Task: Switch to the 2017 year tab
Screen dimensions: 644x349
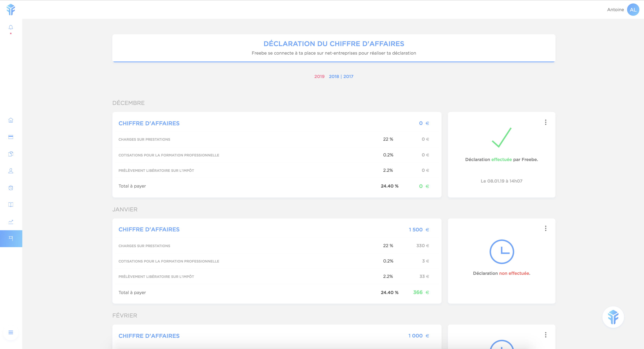Action: [348, 76]
